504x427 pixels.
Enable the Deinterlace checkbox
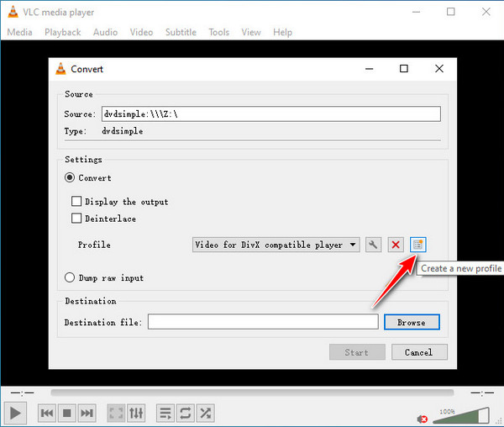pos(76,219)
